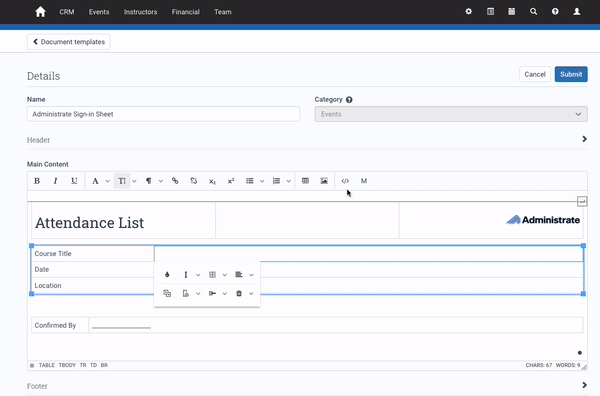The height and width of the screenshot is (396, 600).
Task: Click the trash delete icon in popup
Action: click(239, 293)
